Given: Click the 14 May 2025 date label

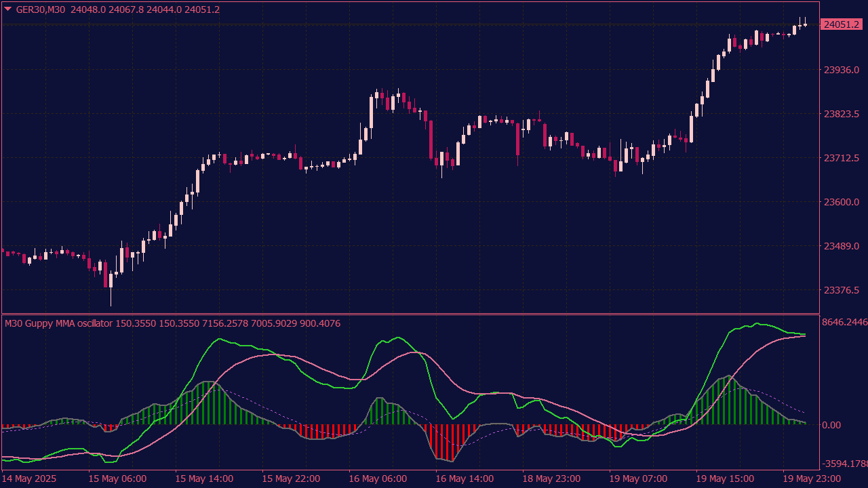Looking at the screenshot, I should 30,479.
